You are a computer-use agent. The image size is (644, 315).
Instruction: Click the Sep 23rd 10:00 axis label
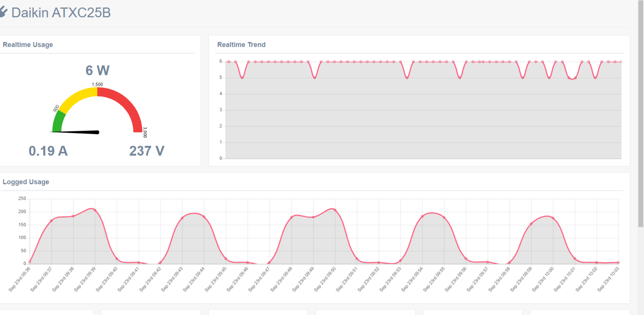[x=543, y=279]
